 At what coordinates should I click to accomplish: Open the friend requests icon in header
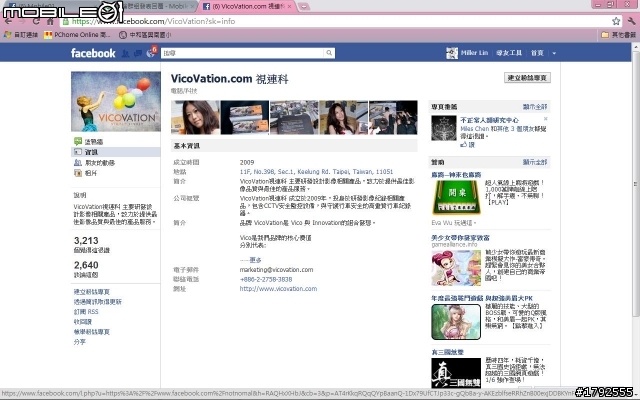126,53
